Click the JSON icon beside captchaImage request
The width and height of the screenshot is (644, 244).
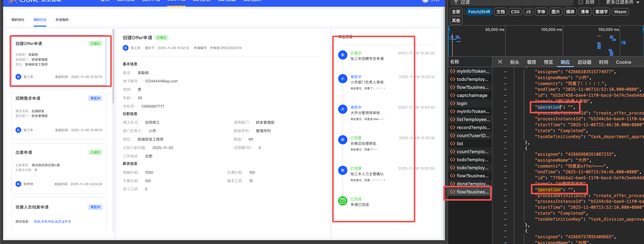[452, 95]
